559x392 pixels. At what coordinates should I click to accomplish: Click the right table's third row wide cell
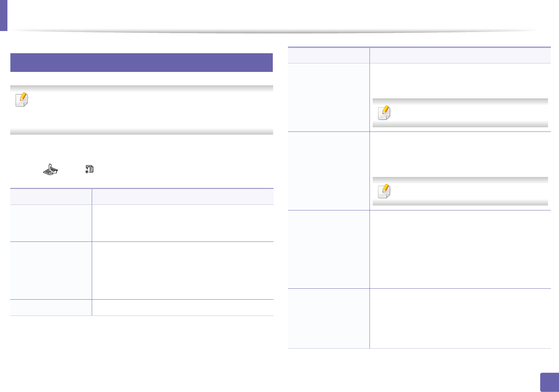coord(460,250)
